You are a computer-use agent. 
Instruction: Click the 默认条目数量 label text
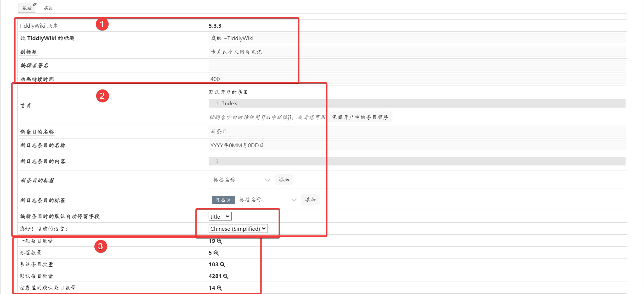[x=36, y=276]
